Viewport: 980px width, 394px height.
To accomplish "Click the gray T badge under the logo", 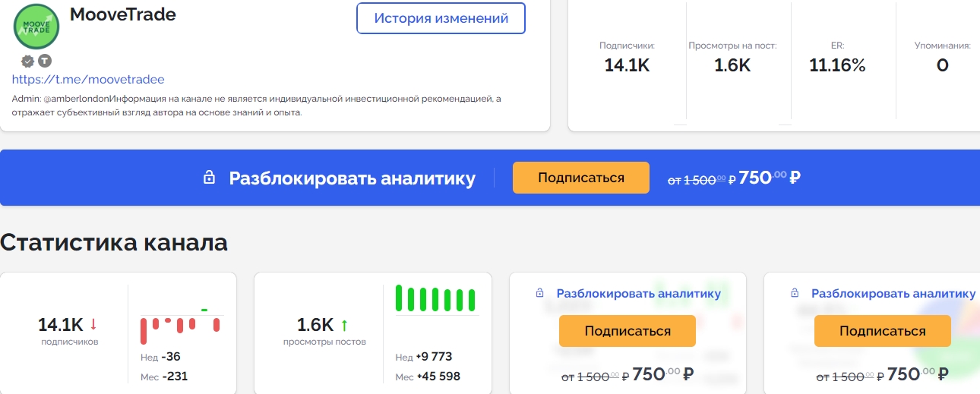I will (x=45, y=61).
